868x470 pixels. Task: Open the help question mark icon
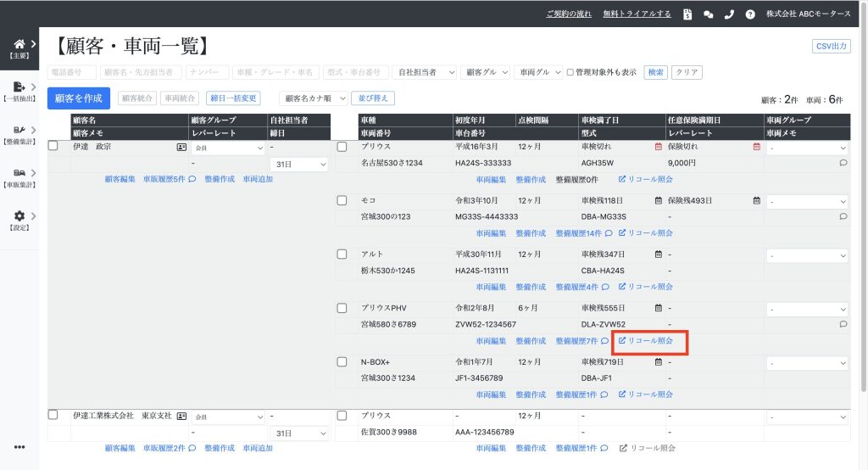[750, 14]
